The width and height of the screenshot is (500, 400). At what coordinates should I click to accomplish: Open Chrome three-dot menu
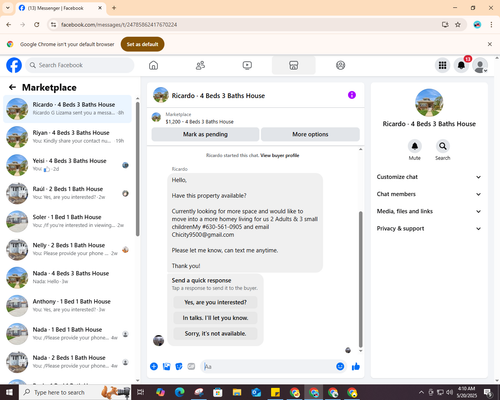[491, 25]
